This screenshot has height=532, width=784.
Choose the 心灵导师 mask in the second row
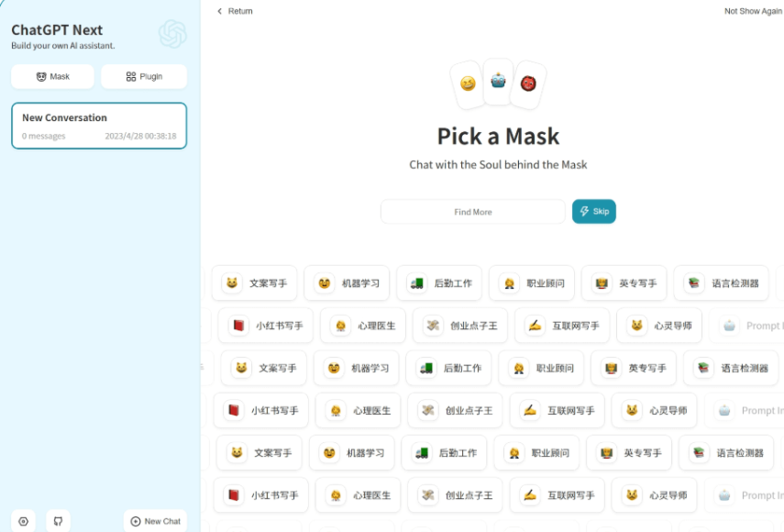click(659, 326)
